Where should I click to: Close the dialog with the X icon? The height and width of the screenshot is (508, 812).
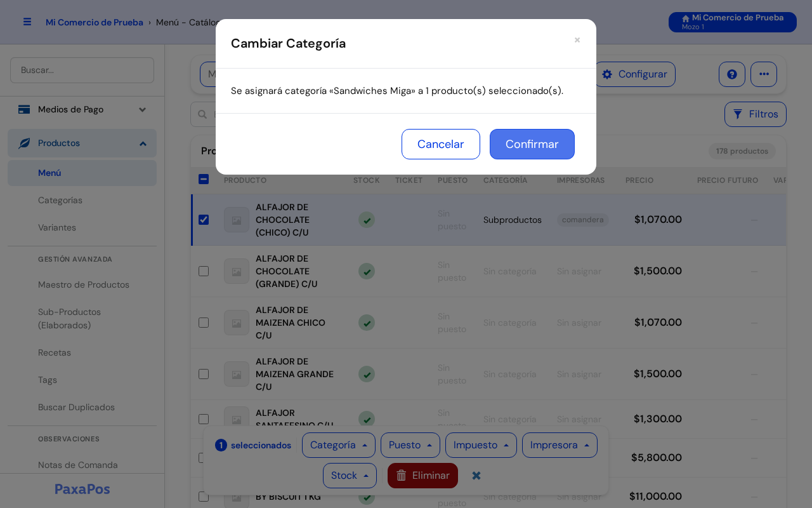pyautogui.click(x=577, y=40)
